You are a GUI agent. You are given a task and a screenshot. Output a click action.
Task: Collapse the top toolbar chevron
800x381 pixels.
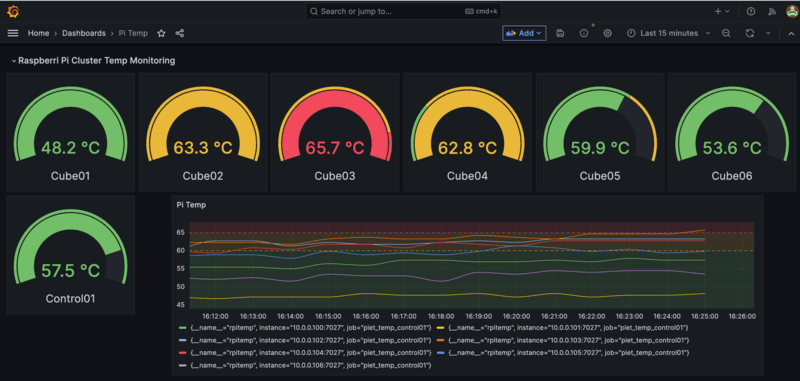tap(791, 33)
